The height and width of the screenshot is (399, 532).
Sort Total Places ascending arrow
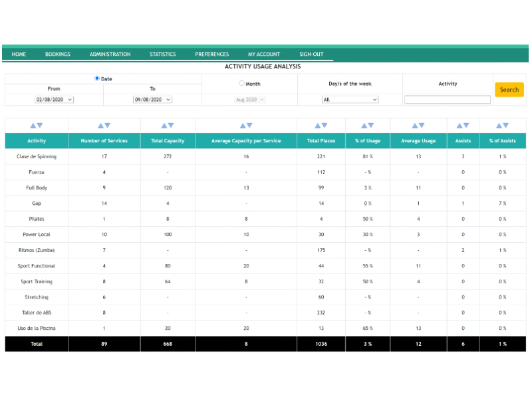(319, 125)
